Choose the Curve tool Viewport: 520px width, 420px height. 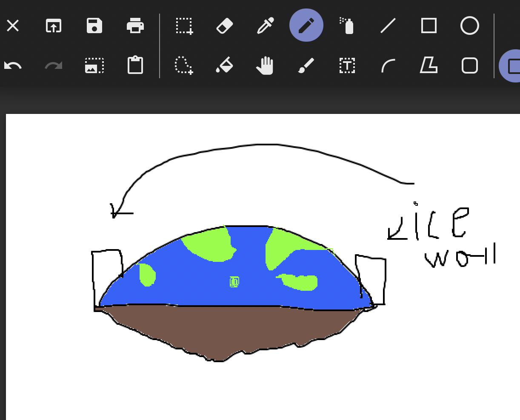coord(388,66)
